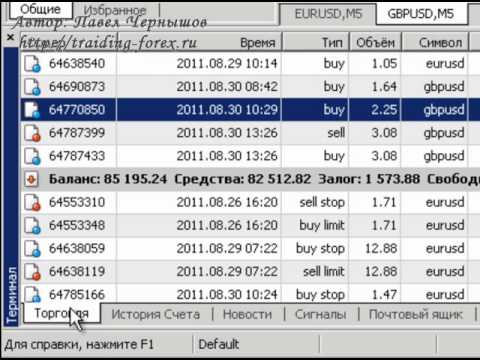The image size is (480, 360).
Task: Click the sell order icon for 64787399
Action: (32, 133)
